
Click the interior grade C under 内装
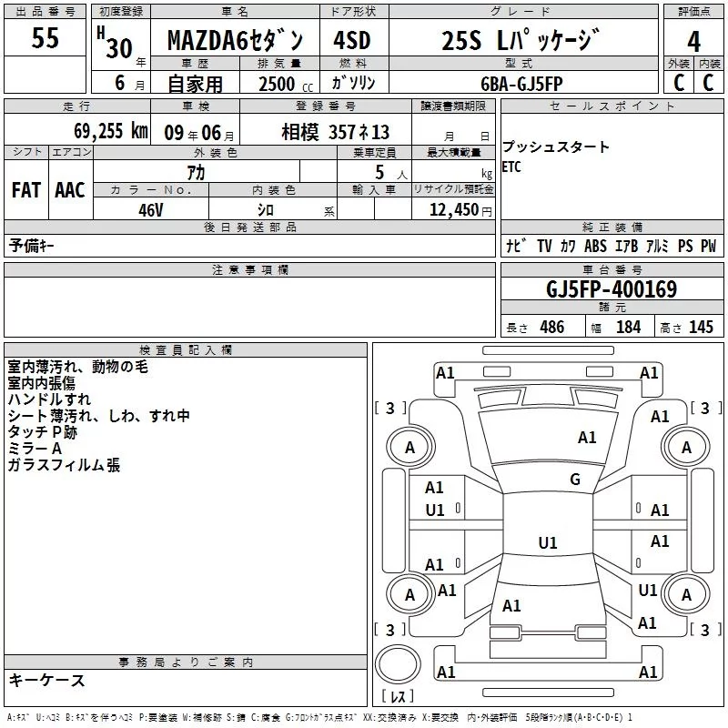[708, 83]
